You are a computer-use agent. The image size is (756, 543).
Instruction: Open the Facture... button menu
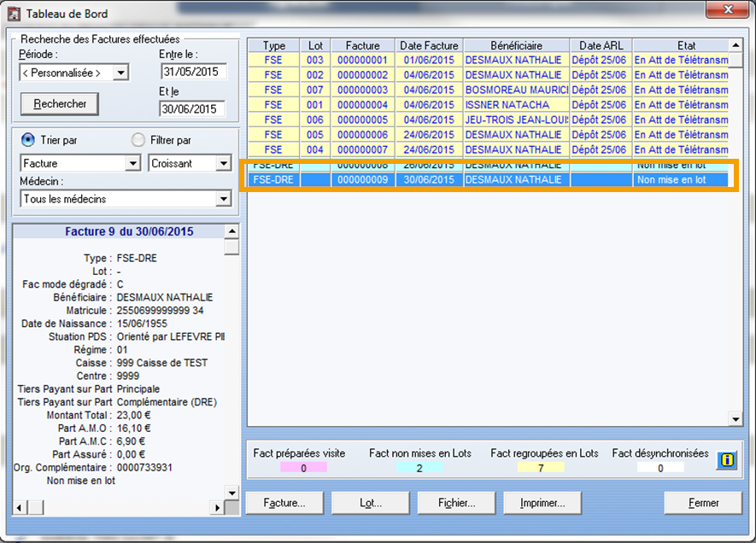coord(284,503)
